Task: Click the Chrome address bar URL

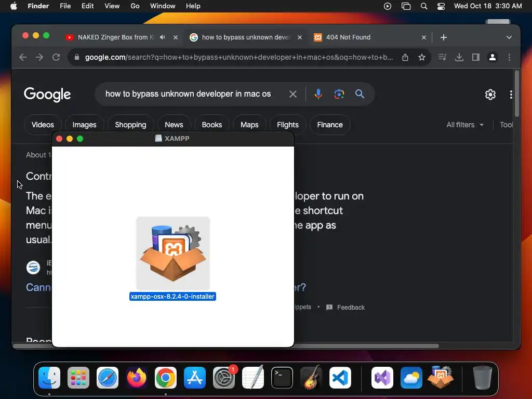Action: coord(239,57)
